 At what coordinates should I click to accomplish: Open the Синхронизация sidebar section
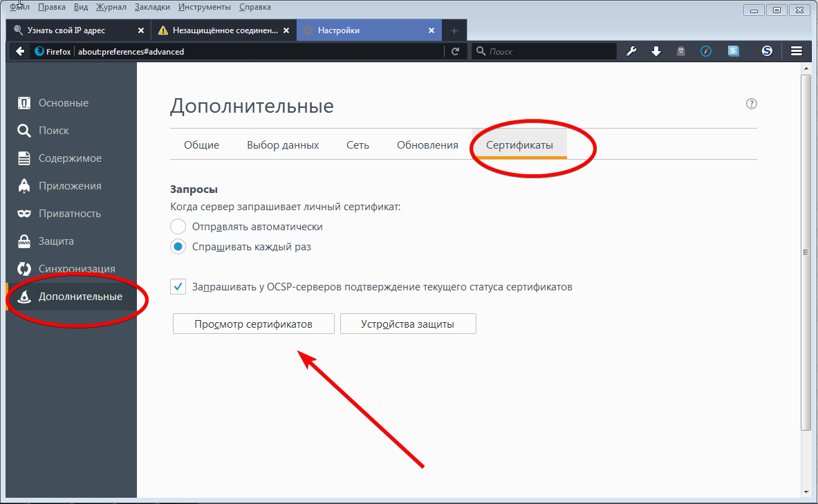point(71,269)
